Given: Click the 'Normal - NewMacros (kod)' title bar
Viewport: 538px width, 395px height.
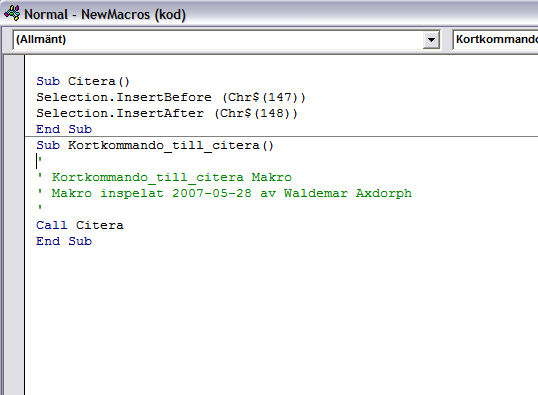Looking at the screenshot, I should 269,14.
